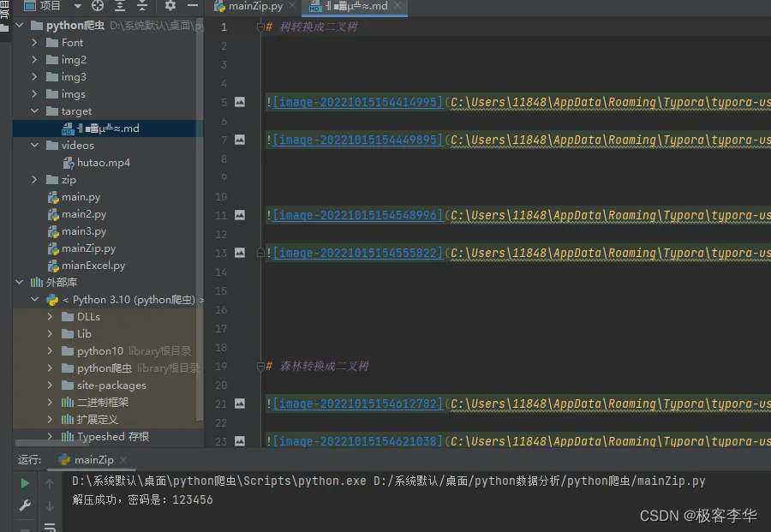The width and height of the screenshot is (771, 532).
Task: Open the Project view dropdown arrow
Action: pyautogui.click(x=78, y=6)
